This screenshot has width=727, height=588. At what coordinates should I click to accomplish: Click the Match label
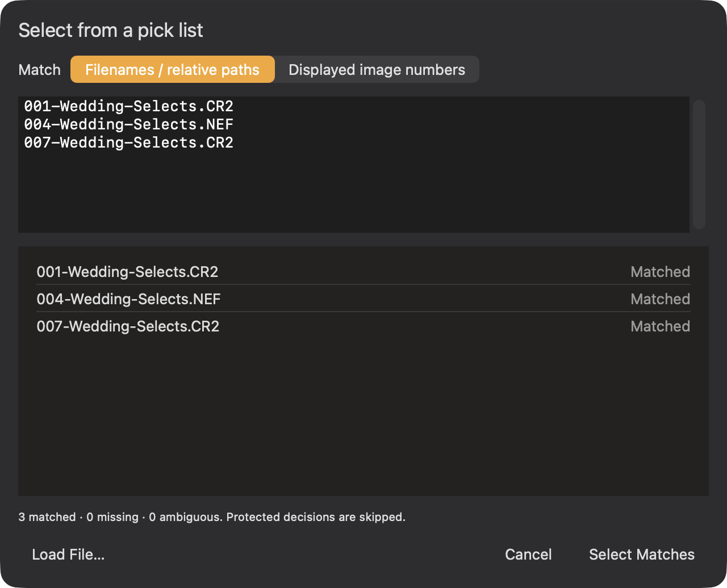click(x=39, y=70)
